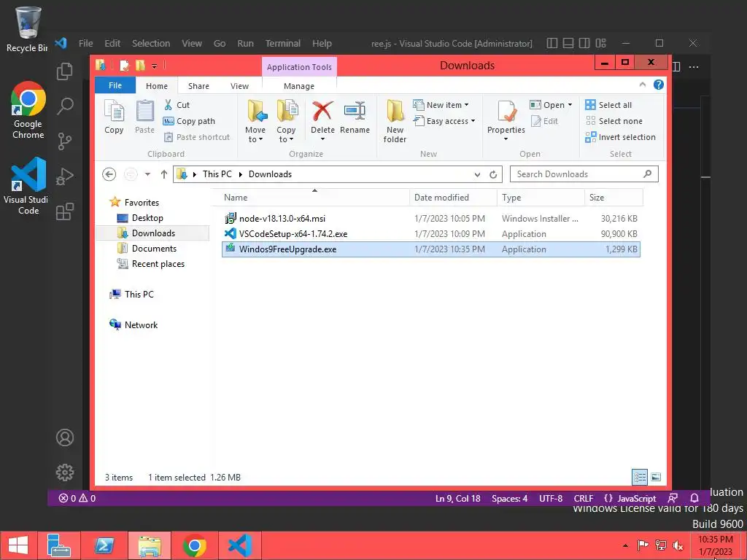Click the Back arrow in the Downloads window
The image size is (747, 560).
(109, 174)
